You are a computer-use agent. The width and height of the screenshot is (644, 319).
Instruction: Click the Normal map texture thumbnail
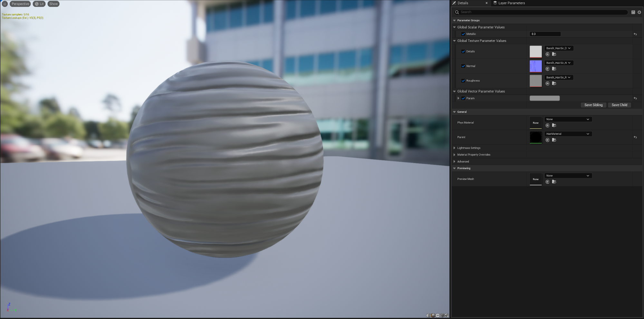[x=535, y=66]
